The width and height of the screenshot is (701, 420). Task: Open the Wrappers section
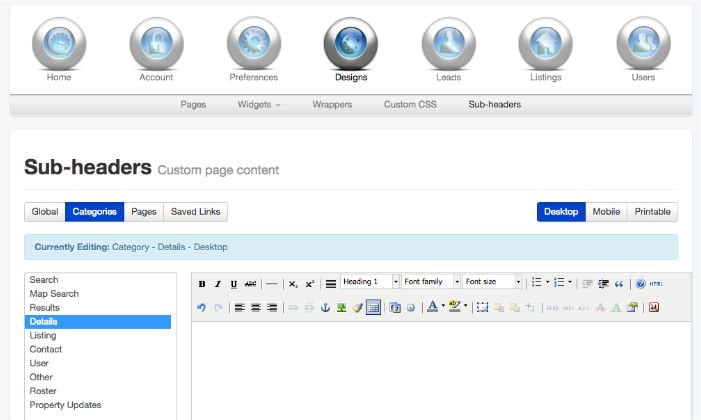pos(332,105)
